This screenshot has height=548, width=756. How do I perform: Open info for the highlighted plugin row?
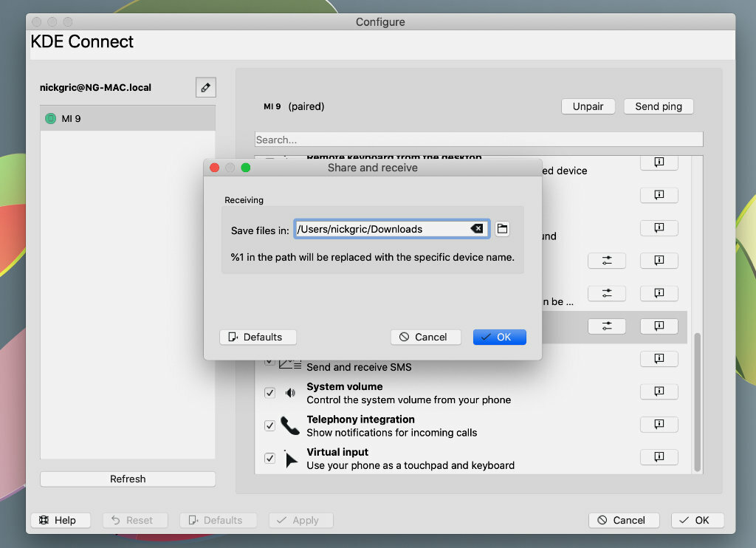(x=659, y=326)
